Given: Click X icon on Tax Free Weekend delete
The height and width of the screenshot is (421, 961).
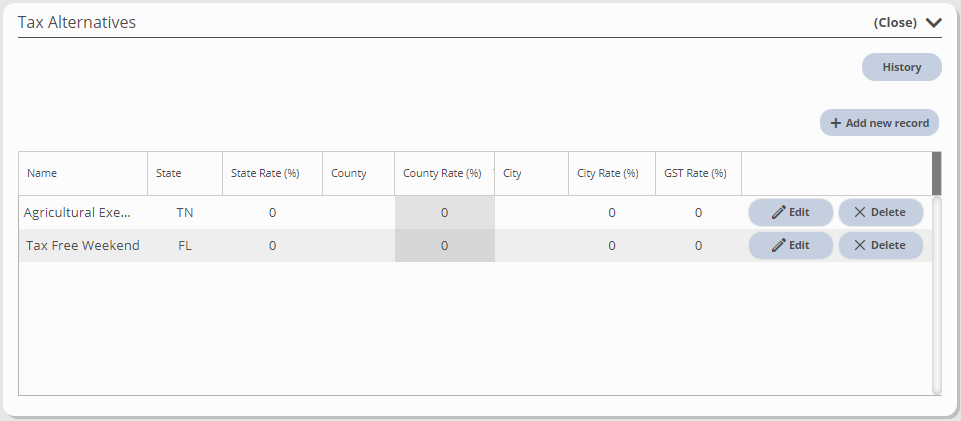Looking at the screenshot, I should coord(860,245).
